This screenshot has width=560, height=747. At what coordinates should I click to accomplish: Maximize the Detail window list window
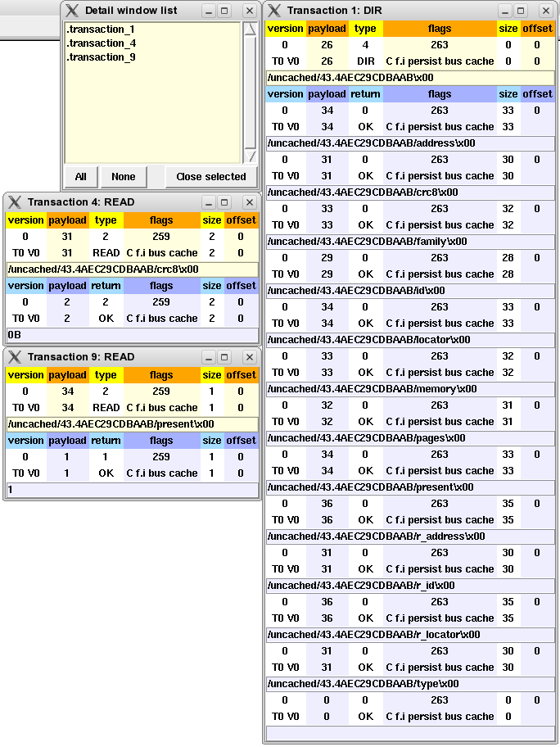pos(224,11)
